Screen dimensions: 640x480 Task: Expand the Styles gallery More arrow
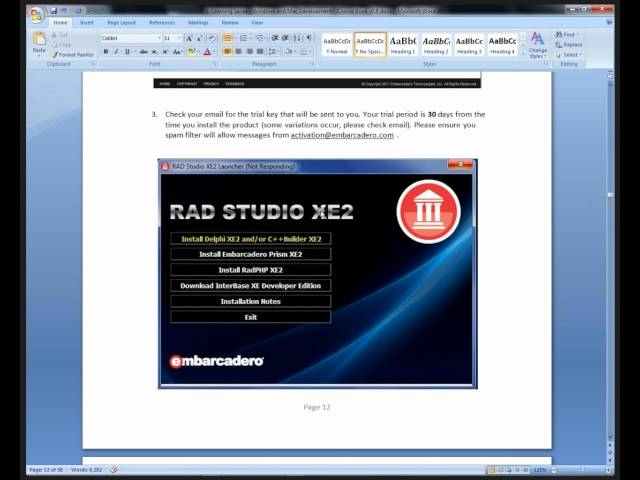(523, 53)
